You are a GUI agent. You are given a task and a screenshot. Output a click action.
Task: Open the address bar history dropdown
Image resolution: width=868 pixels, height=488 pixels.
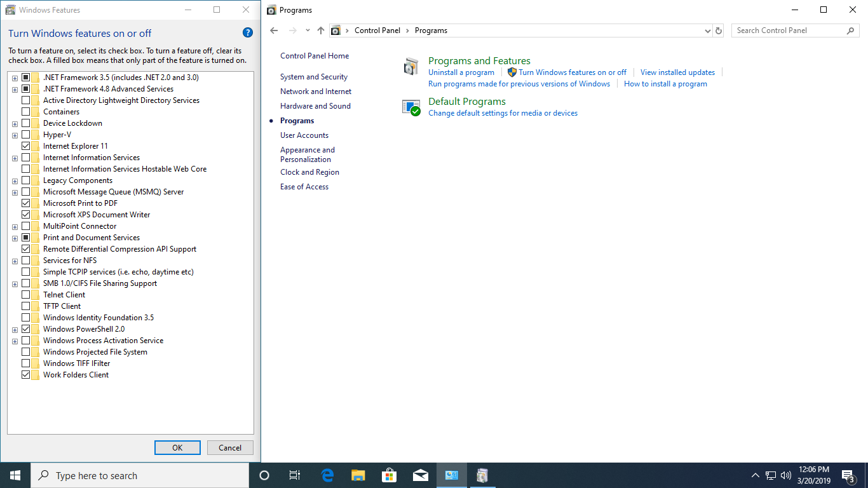[708, 30]
